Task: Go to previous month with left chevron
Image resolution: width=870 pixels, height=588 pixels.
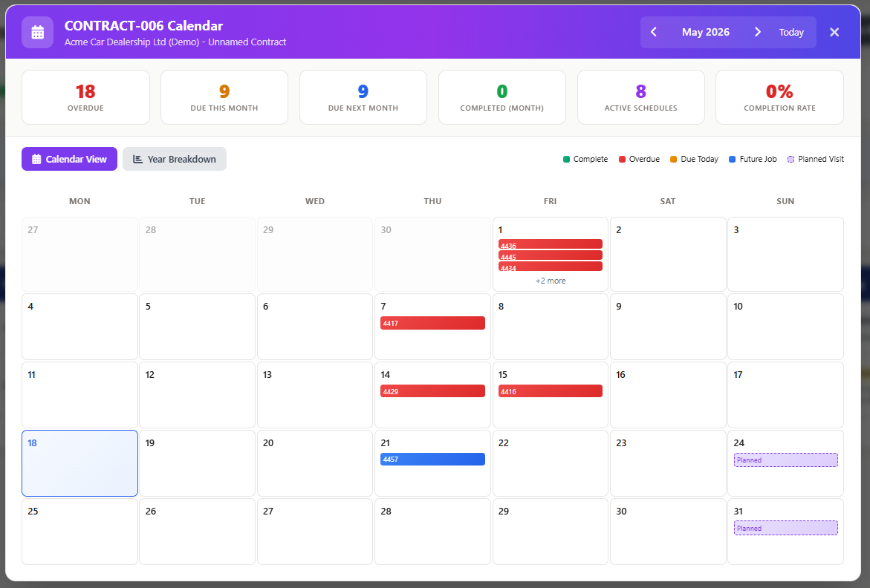Action: click(654, 32)
